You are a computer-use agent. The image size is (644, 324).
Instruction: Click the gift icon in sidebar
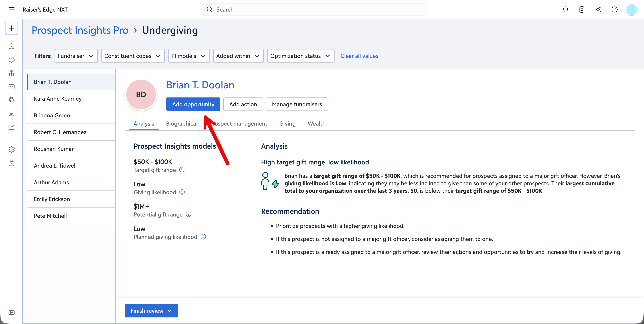click(x=12, y=73)
